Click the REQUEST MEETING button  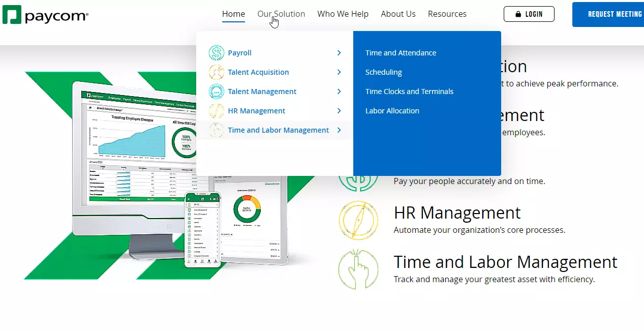[x=608, y=14]
